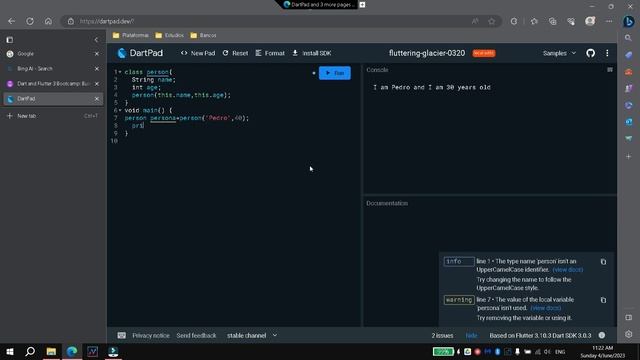Open view docs link for warning issue
Viewport: 640px width, 360px height.
546,308
